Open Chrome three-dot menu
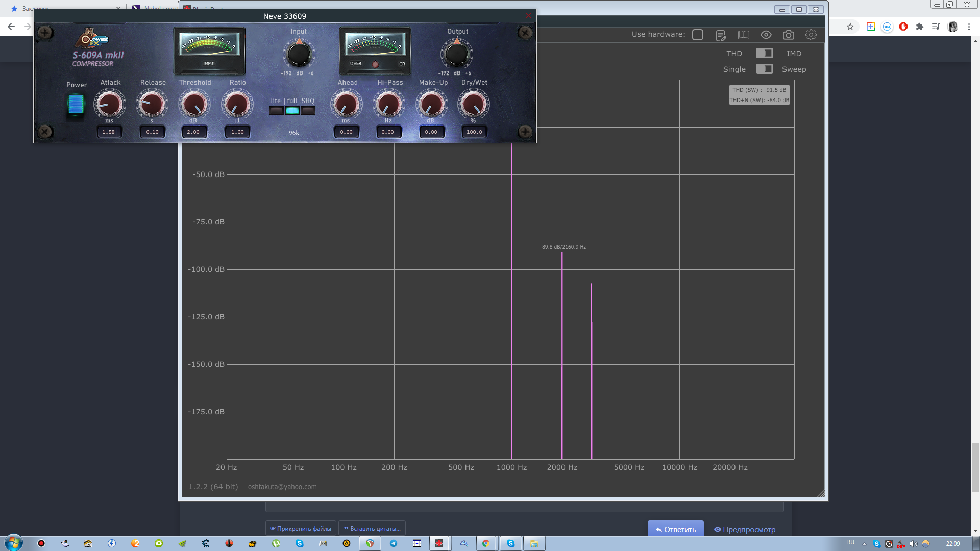The image size is (980, 551). coord(969,27)
